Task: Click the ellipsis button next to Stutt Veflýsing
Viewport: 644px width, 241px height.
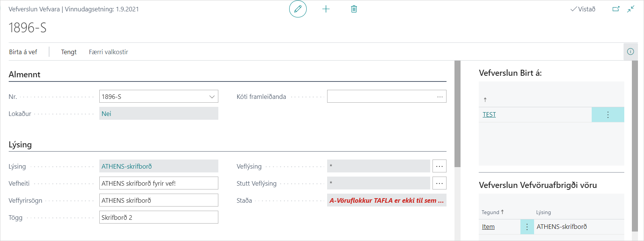Action: click(x=439, y=183)
